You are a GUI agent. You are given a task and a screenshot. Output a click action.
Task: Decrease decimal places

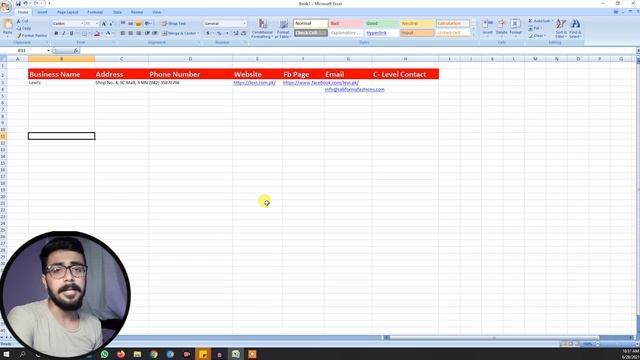[244, 33]
